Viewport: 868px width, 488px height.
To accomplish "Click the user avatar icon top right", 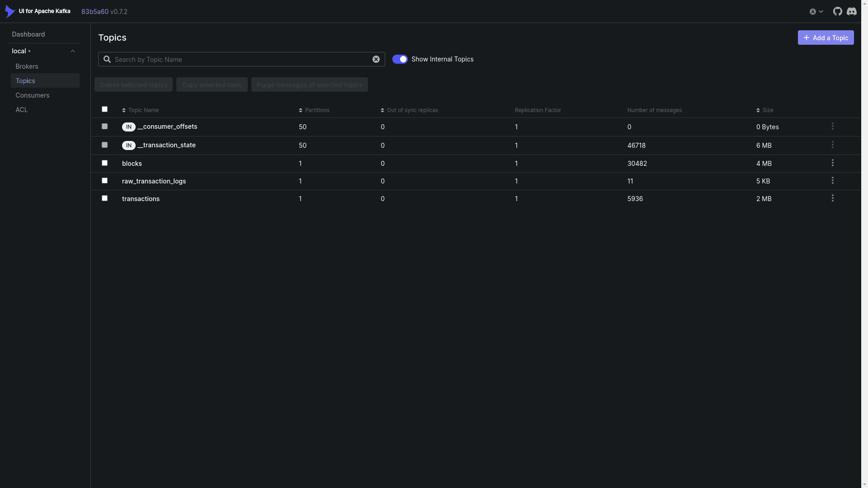I will tap(813, 11).
